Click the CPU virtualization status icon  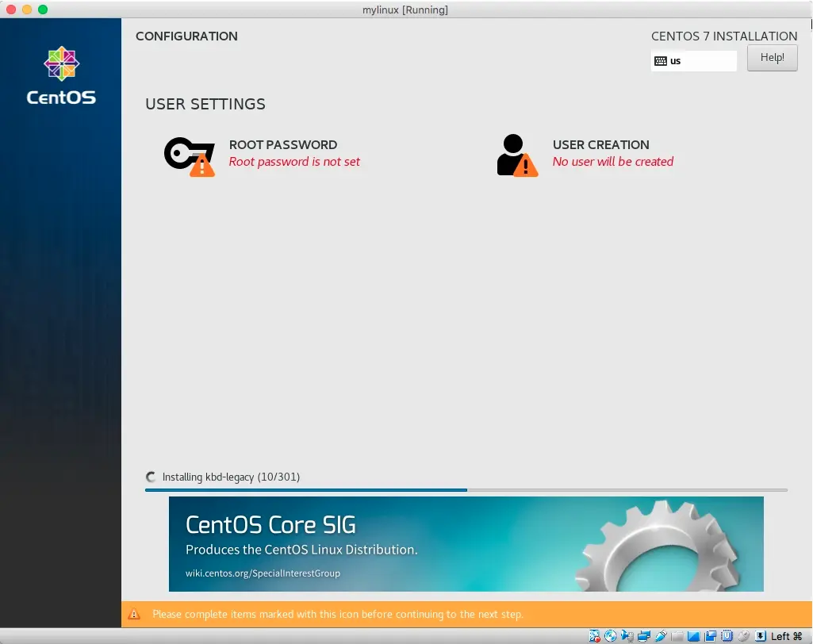[727, 636]
